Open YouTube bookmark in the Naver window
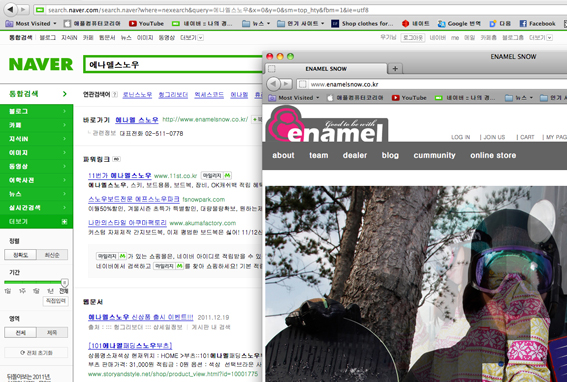This screenshot has width=567, height=382. click(x=146, y=24)
